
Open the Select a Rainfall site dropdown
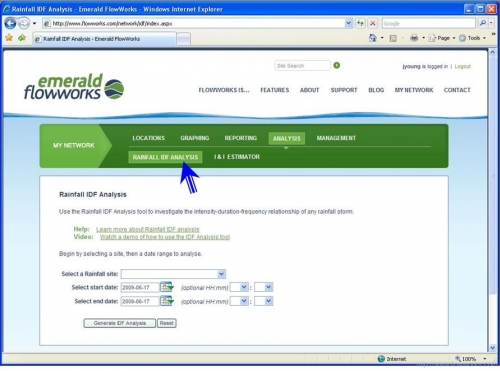pyautogui.click(x=173, y=274)
